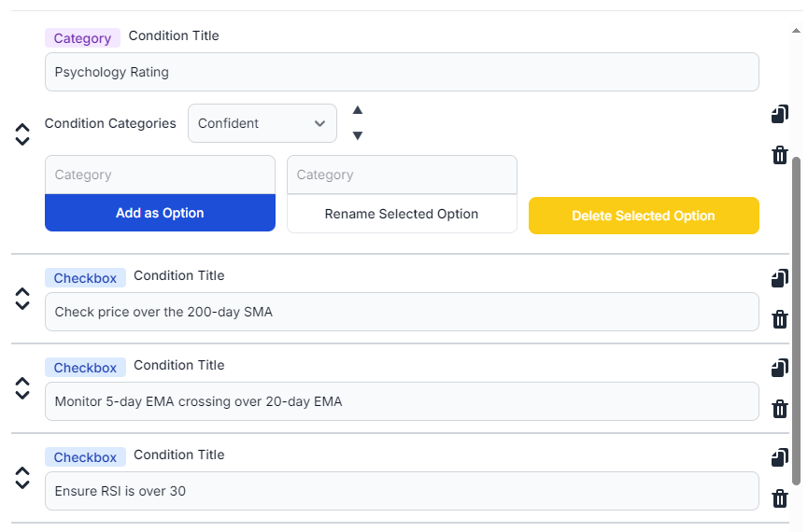Image resolution: width=808 pixels, height=532 pixels.
Task: Copy the 200-day SMA checkbox condition
Action: pyautogui.click(x=780, y=278)
